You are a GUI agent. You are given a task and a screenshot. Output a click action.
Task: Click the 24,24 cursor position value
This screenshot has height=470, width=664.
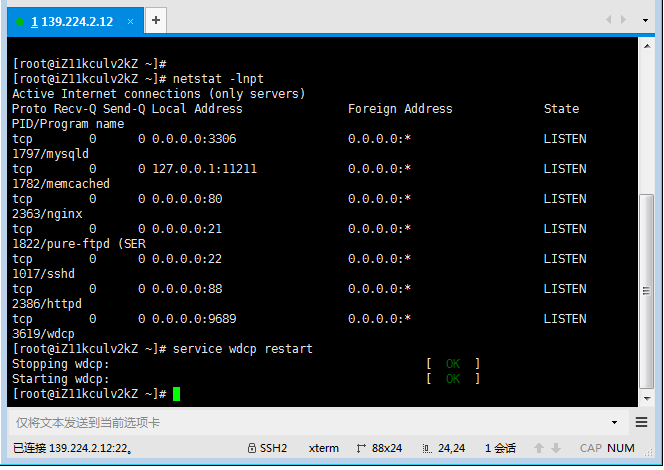point(451,448)
